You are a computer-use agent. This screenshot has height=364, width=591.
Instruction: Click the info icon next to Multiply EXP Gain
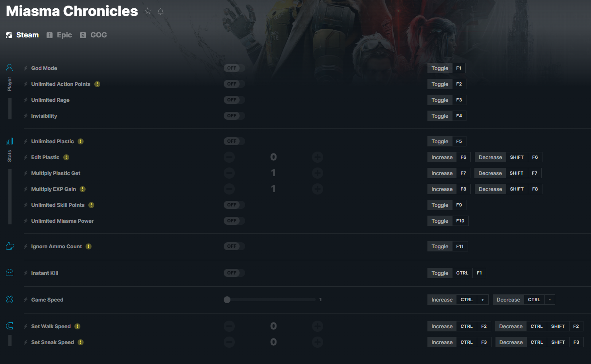pos(82,189)
